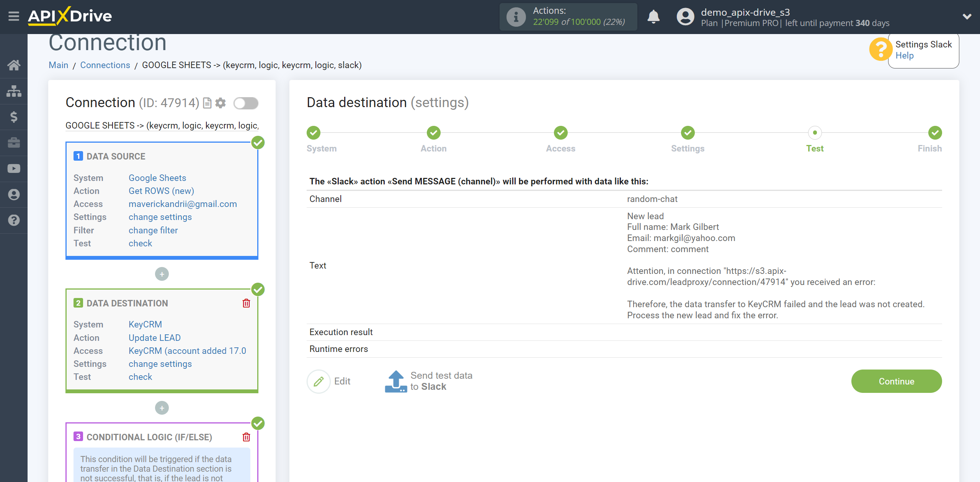Open the home sidebar icon
This screenshot has height=482, width=980.
pyautogui.click(x=14, y=65)
